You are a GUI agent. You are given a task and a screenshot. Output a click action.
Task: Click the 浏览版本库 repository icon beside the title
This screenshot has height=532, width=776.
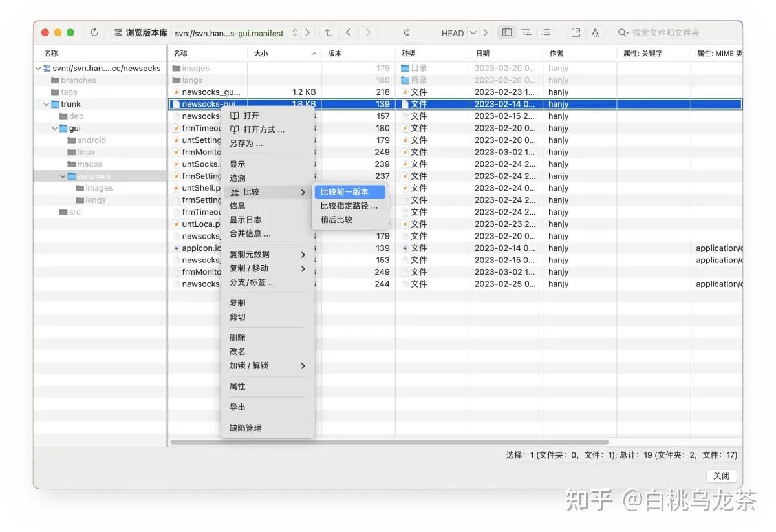118,32
